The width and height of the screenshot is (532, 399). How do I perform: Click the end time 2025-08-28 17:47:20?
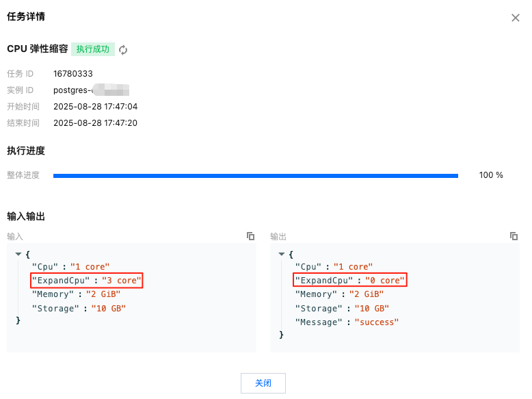[x=95, y=123]
